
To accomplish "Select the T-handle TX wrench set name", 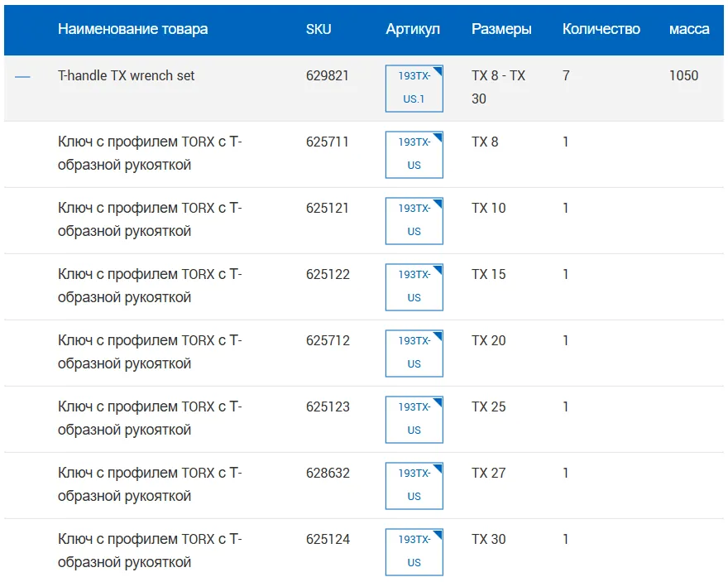I will 127,75.
